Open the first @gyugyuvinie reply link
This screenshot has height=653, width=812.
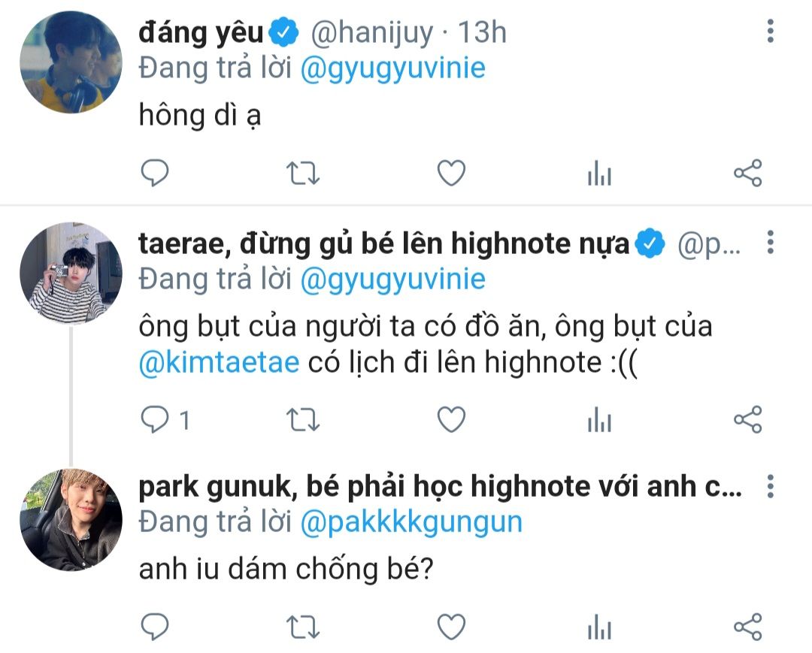pyautogui.click(x=393, y=68)
